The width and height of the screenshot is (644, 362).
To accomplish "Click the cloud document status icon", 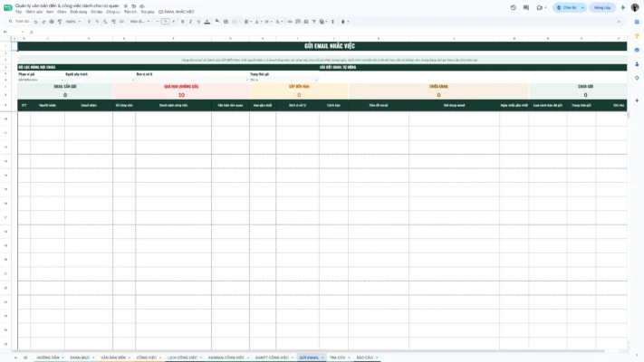I will coord(141,6).
